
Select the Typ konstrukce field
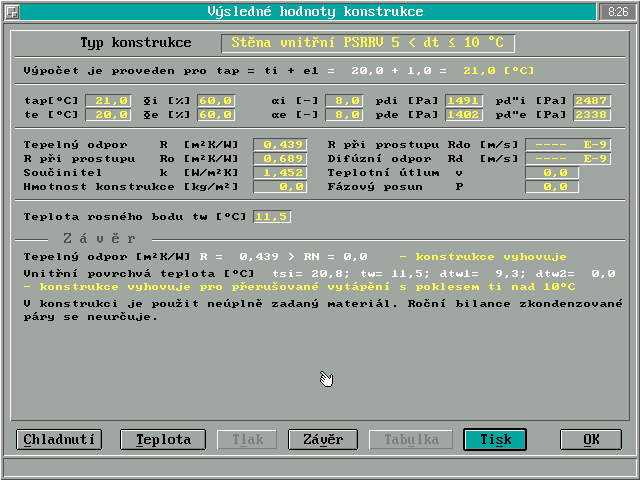tap(368, 44)
